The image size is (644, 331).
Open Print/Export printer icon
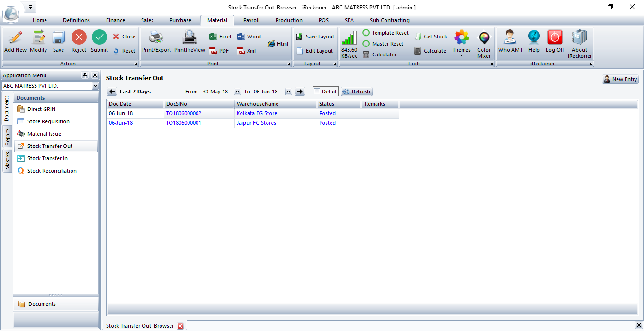156,38
